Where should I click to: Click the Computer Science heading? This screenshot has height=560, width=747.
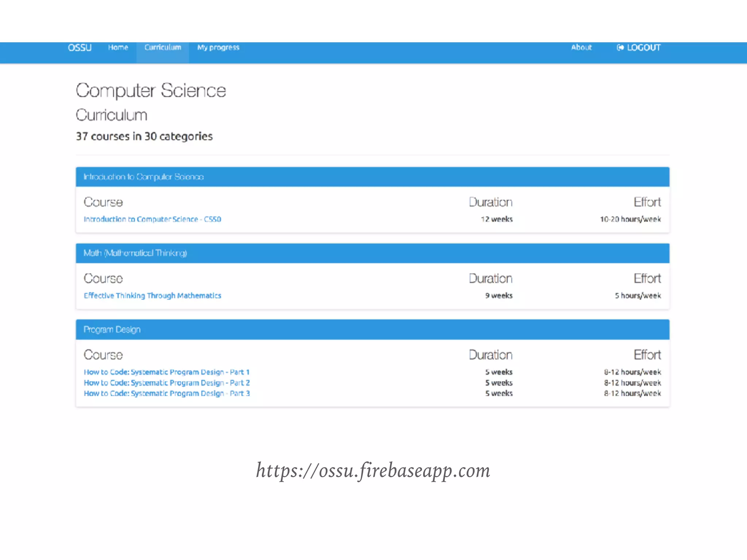pos(151,90)
